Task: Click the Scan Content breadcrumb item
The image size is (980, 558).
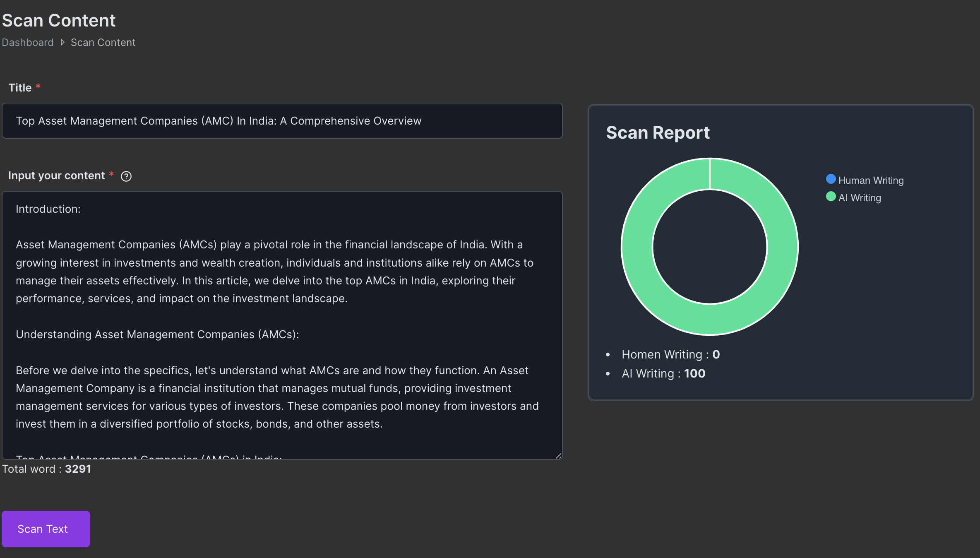Action: [x=103, y=42]
